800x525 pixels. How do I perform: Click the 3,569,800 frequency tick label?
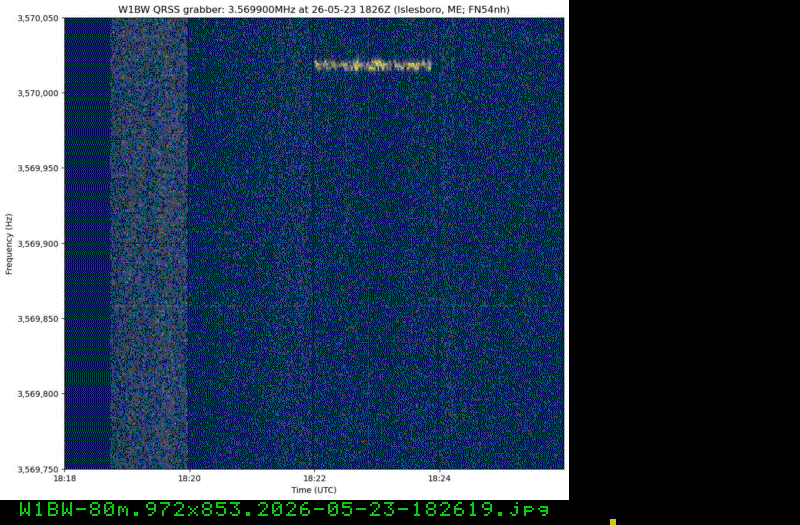click(38, 394)
